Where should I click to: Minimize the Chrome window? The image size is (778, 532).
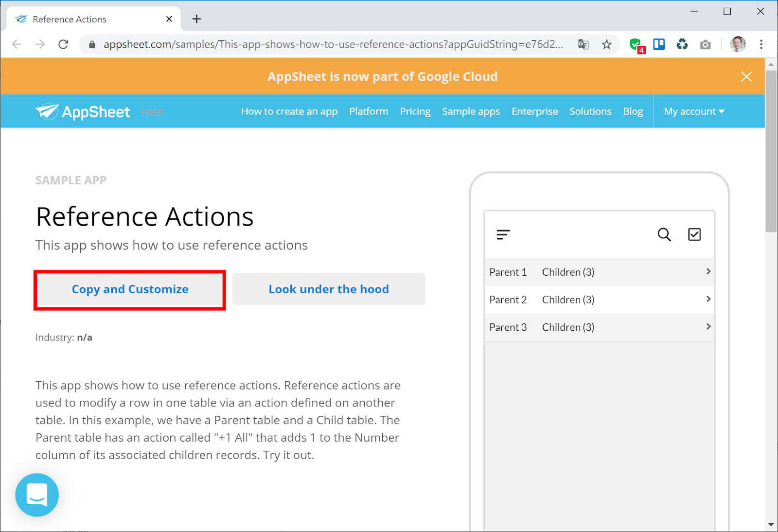tap(694, 11)
